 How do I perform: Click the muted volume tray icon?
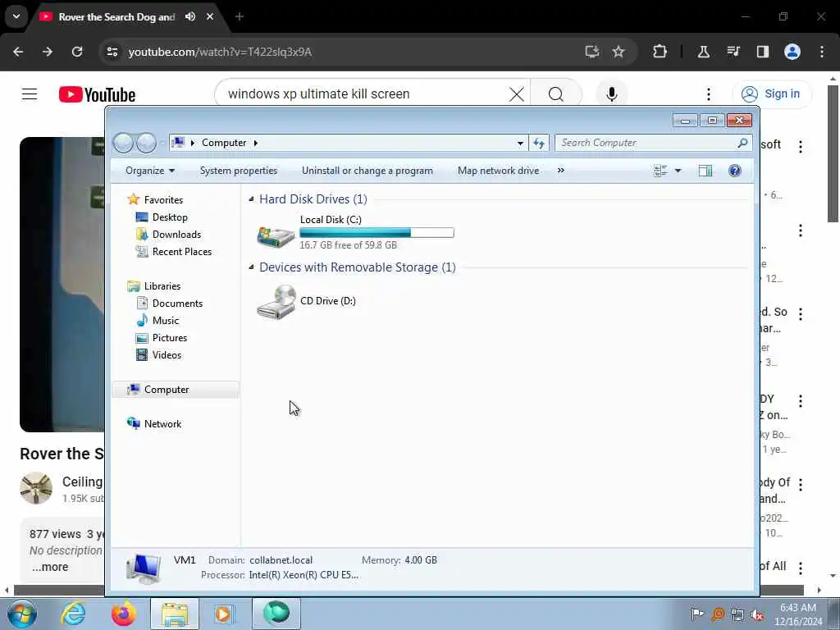click(757, 614)
